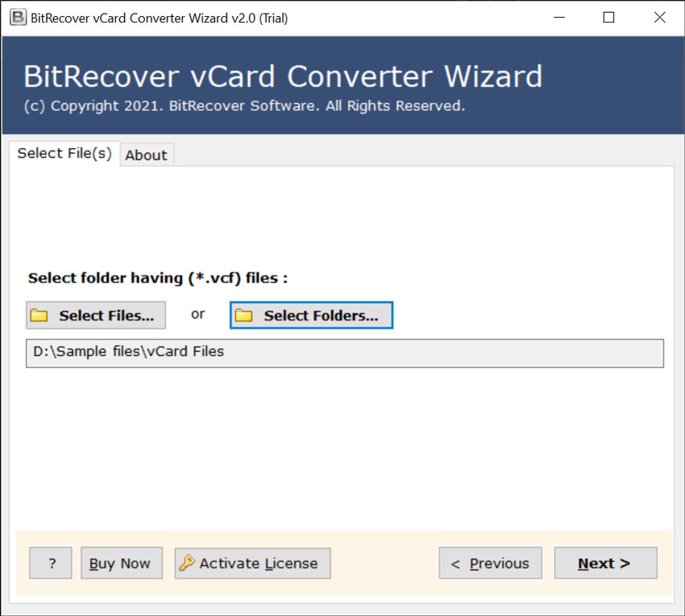685x616 pixels.
Task: Click the Buy Now button
Action: pyautogui.click(x=122, y=563)
